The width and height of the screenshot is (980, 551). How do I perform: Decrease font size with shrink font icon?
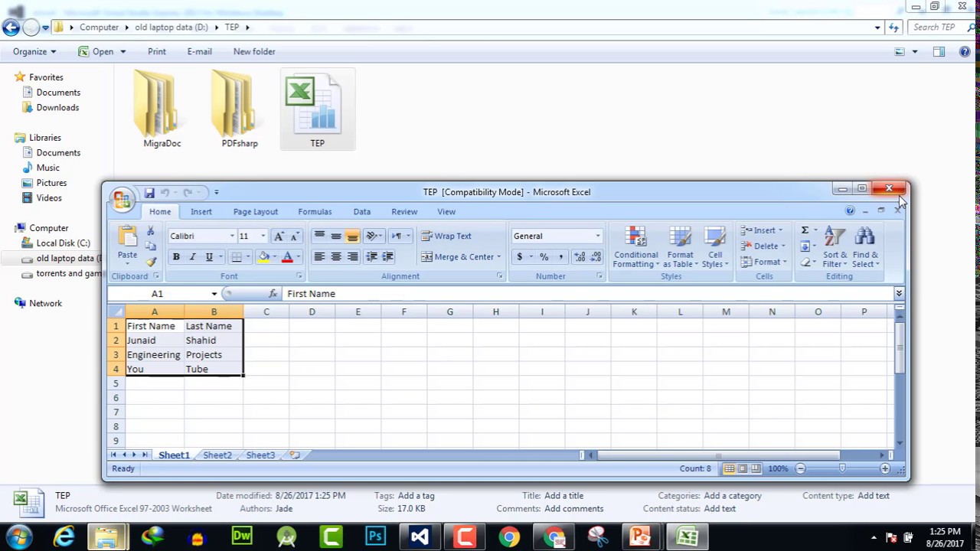click(x=294, y=236)
